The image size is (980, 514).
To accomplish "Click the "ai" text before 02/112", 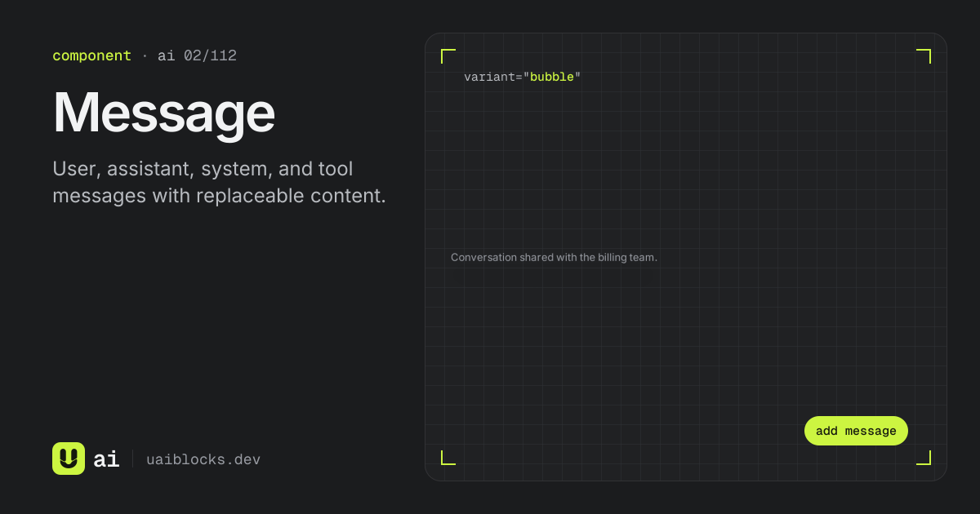I will [x=167, y=55].
